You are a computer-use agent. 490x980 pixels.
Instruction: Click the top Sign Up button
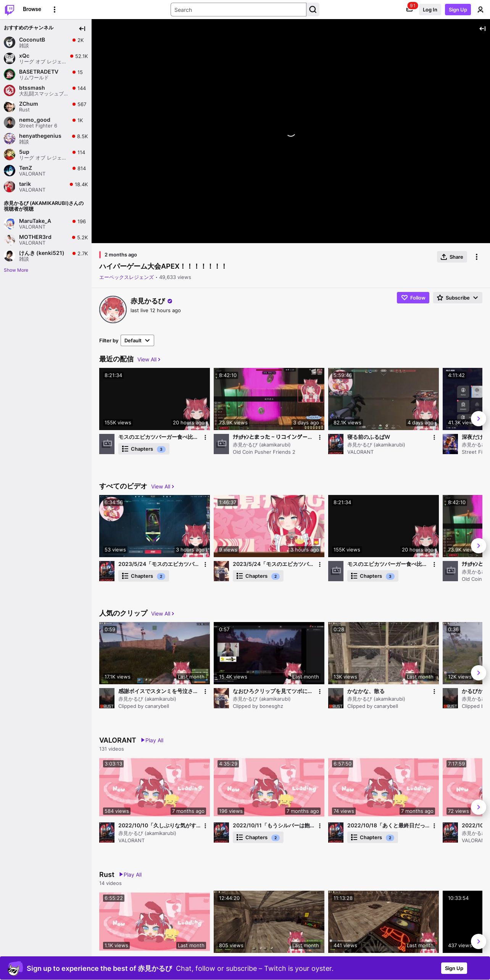tap(458, 10)
